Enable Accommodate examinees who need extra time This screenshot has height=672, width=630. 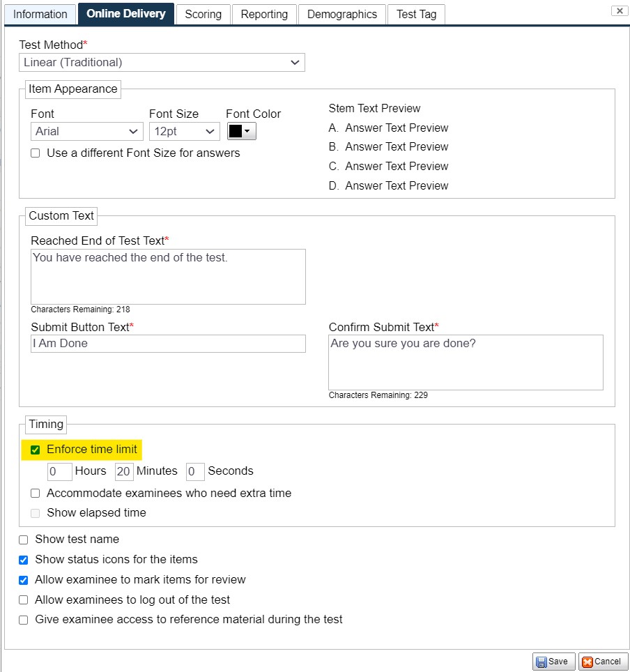click(35, 494)
